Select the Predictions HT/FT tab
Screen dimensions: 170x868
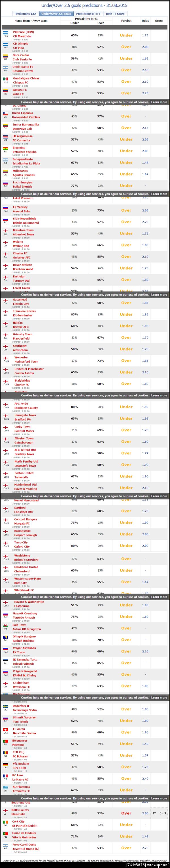[x=88, y=14]
